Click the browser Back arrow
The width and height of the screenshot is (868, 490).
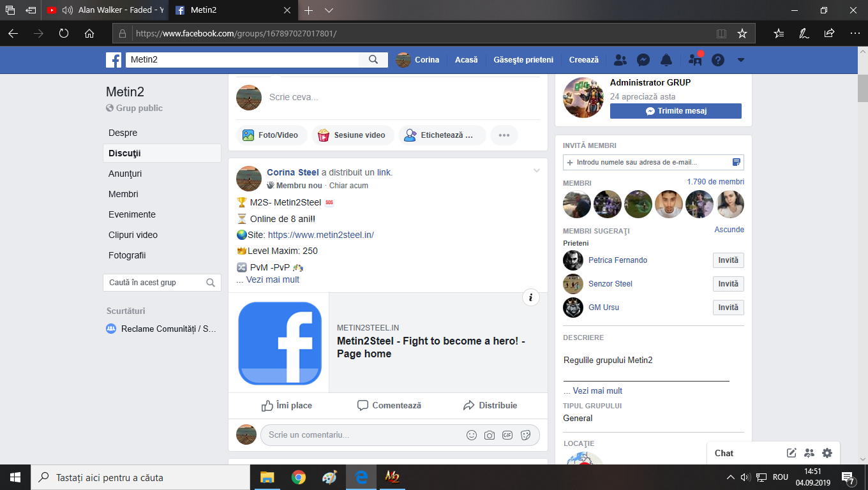(13, 33)
